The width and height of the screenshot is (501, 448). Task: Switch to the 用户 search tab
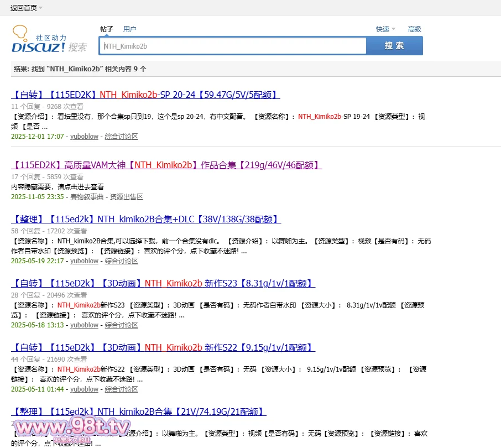[x=129, y=29]
